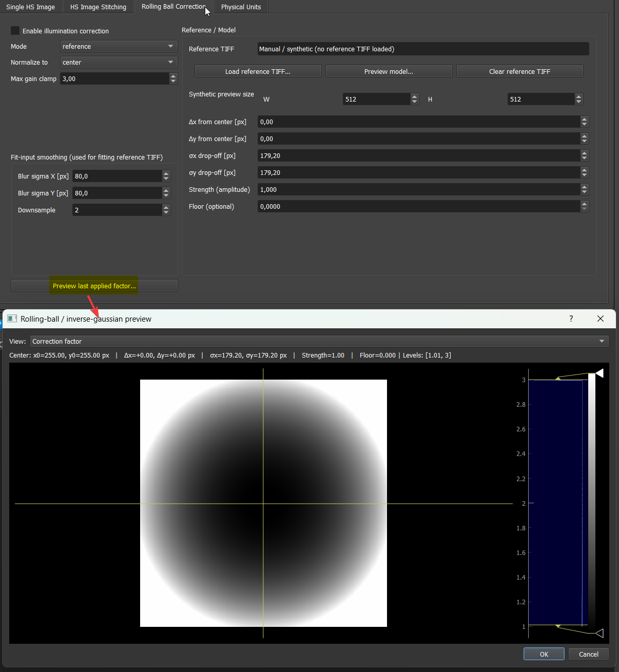This screenshot has width=619, height=672.
Task: Close the Rolling-ball preview dialog
Action: pos(601,319)
